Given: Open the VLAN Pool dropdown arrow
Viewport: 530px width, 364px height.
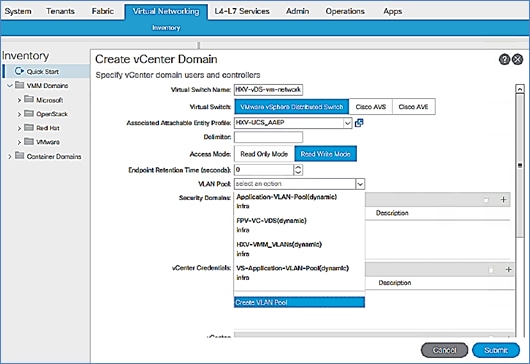Looking at the screenshot, I should pyautogui.click(x=360, y=184).
